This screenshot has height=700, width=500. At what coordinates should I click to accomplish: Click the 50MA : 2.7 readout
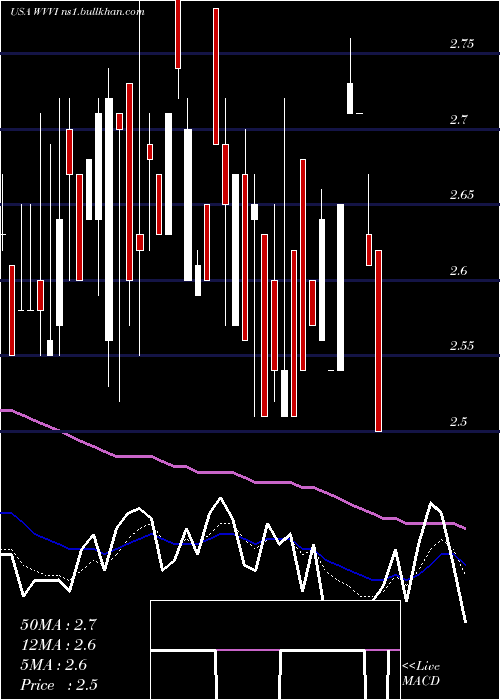click(58, 625)
